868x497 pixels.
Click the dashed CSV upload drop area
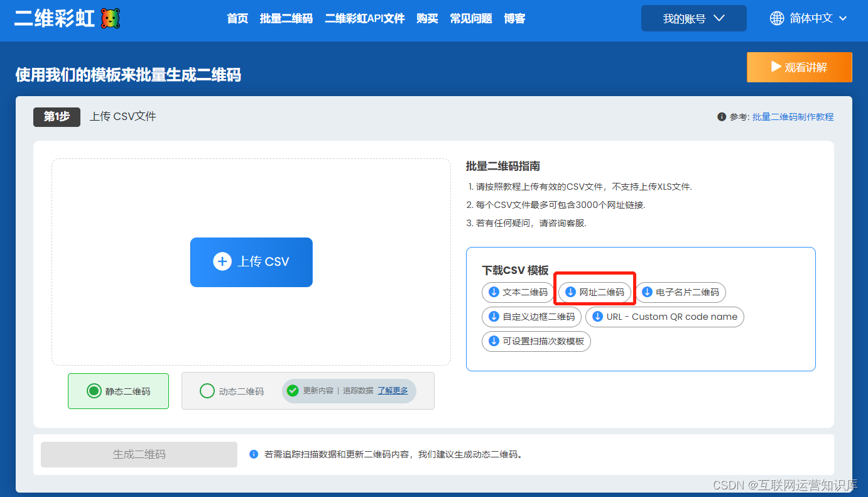[x=251, y=262]
